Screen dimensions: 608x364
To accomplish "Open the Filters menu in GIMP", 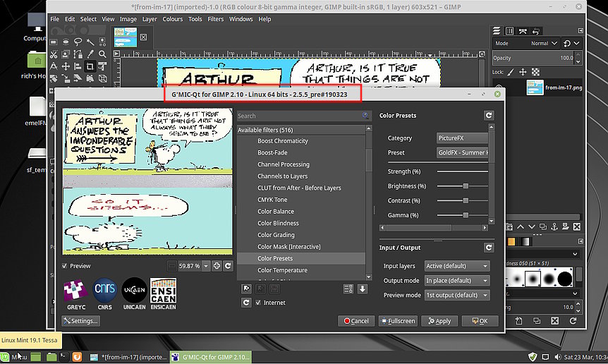I will pos(216,19).
